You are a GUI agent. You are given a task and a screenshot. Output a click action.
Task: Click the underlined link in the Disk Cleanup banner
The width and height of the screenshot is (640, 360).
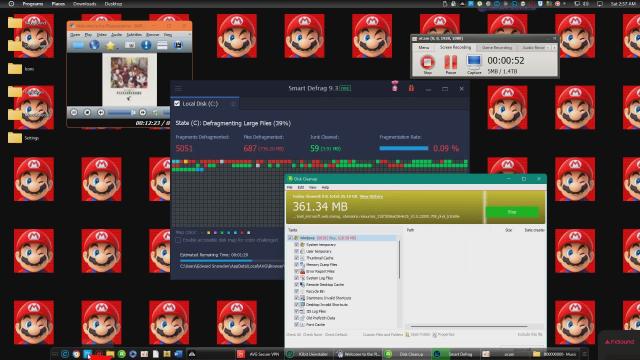(371, 197)
